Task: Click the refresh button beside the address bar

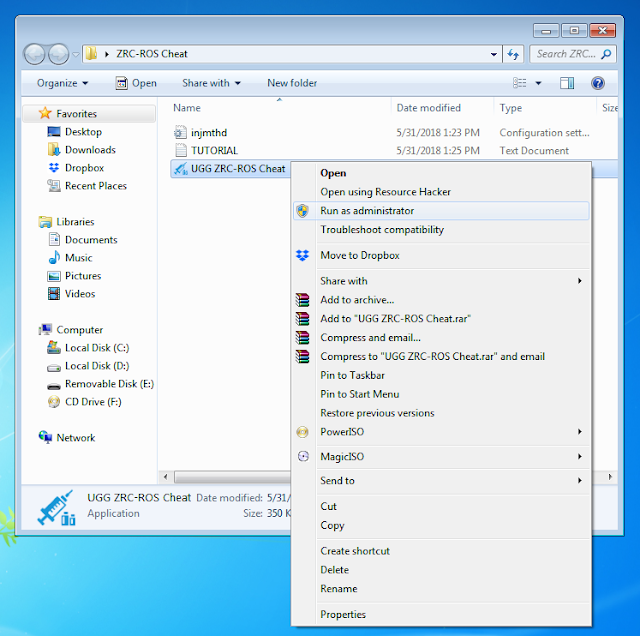Action: click(513, 54)
